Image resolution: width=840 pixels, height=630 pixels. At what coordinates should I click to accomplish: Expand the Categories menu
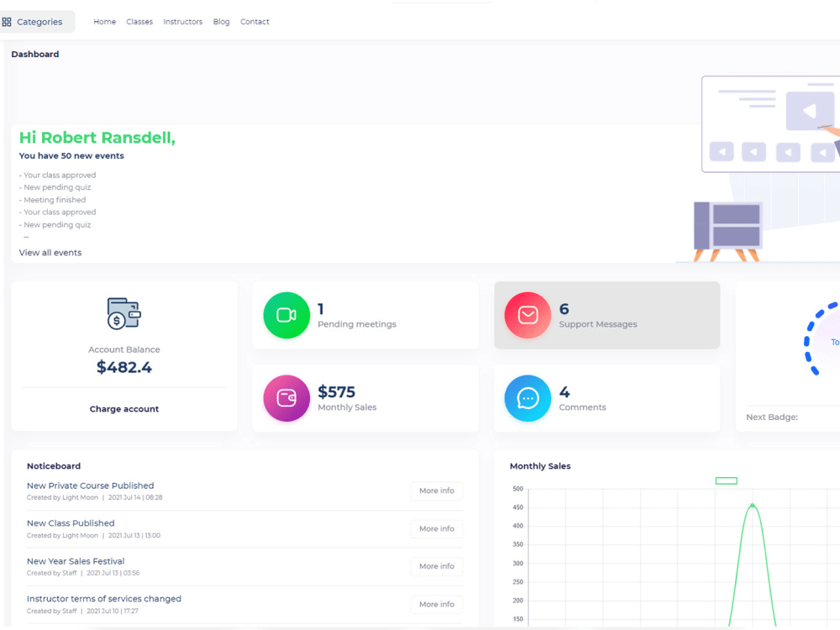click(x=36, y=22)
